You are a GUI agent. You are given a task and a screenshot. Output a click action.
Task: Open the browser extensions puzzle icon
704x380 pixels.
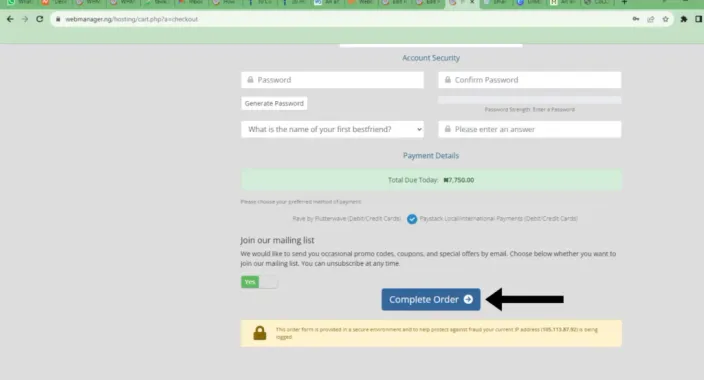(684, 19)
